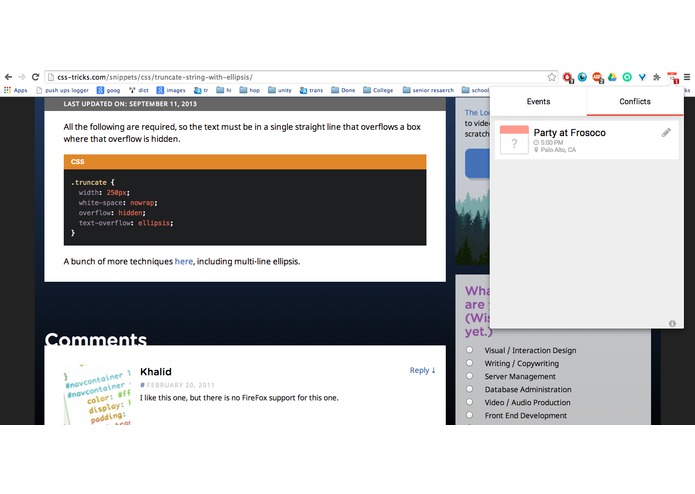
Task: Click the '.truncate {' selector line in code
Action: tap(93, 182)
